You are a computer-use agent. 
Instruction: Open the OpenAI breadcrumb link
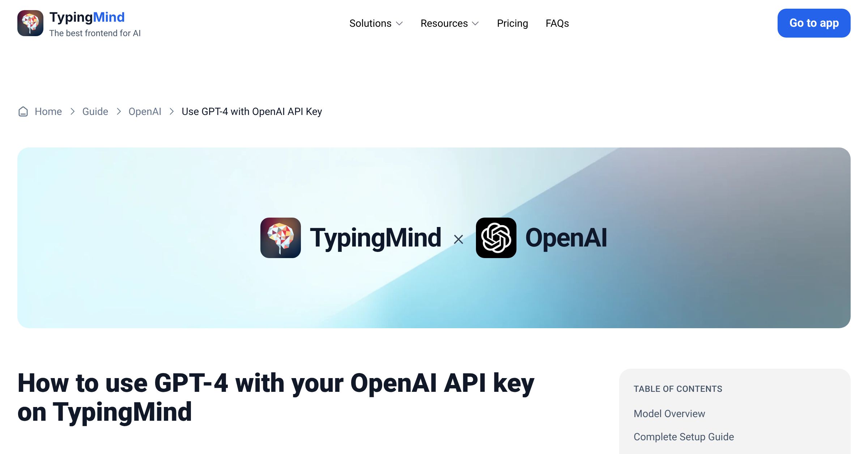145,112
